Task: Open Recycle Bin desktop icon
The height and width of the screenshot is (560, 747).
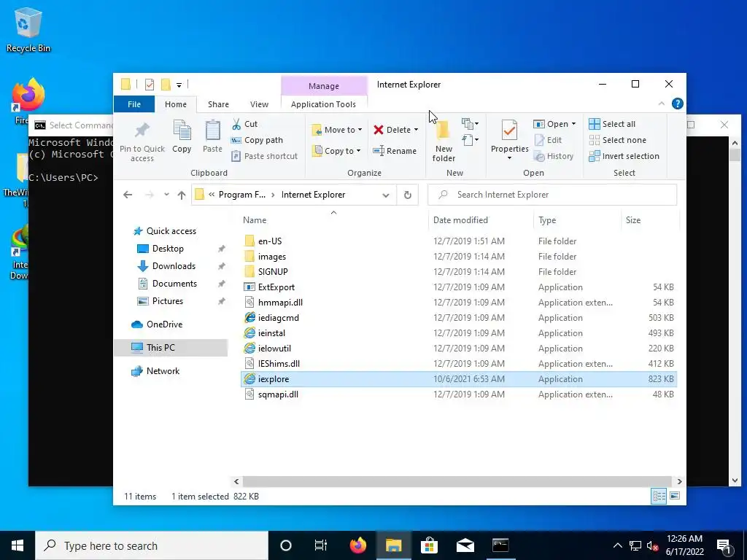Action: coord(28,30)
